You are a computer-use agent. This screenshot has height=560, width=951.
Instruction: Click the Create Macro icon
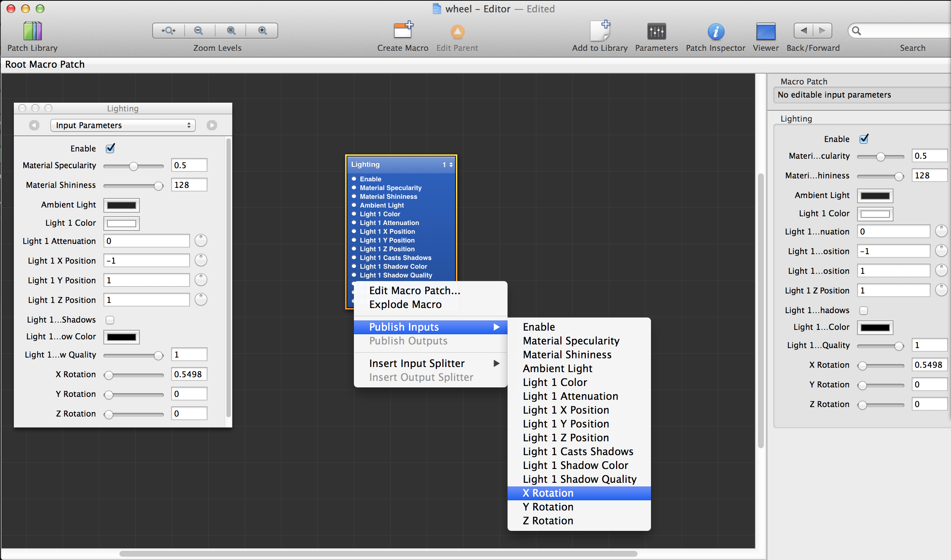coord(403,31)
